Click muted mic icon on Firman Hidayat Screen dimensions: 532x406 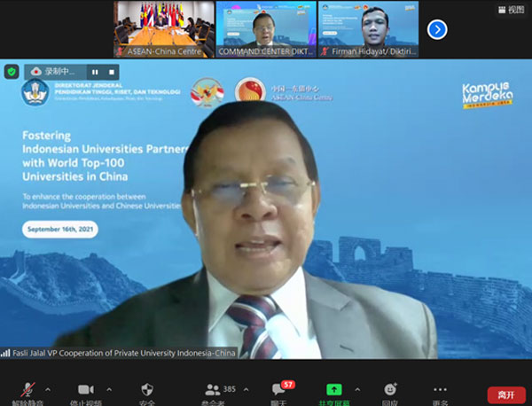[x=325, y=51]
